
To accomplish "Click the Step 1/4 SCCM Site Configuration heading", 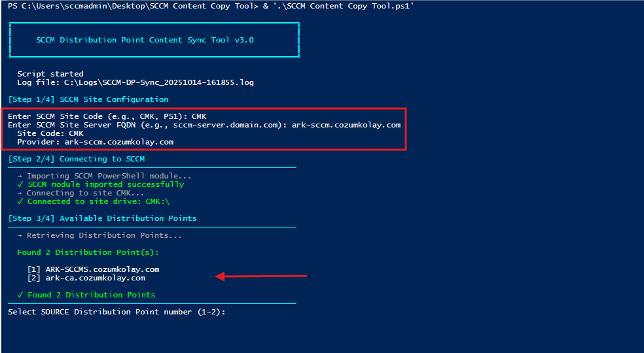I will [88, 99].
